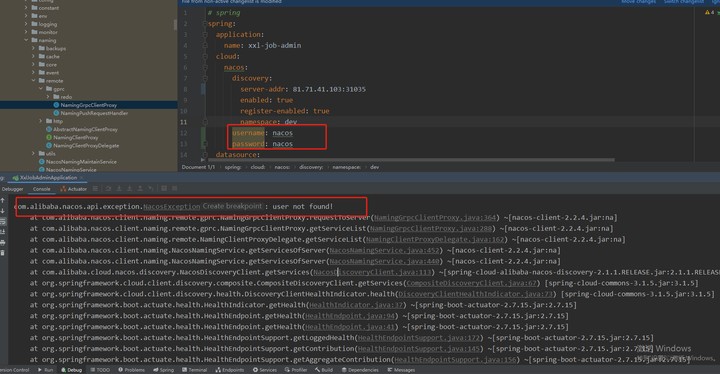720x374 pixels.
Task: Open the Dependencies tool window
Action: point(360,370)
